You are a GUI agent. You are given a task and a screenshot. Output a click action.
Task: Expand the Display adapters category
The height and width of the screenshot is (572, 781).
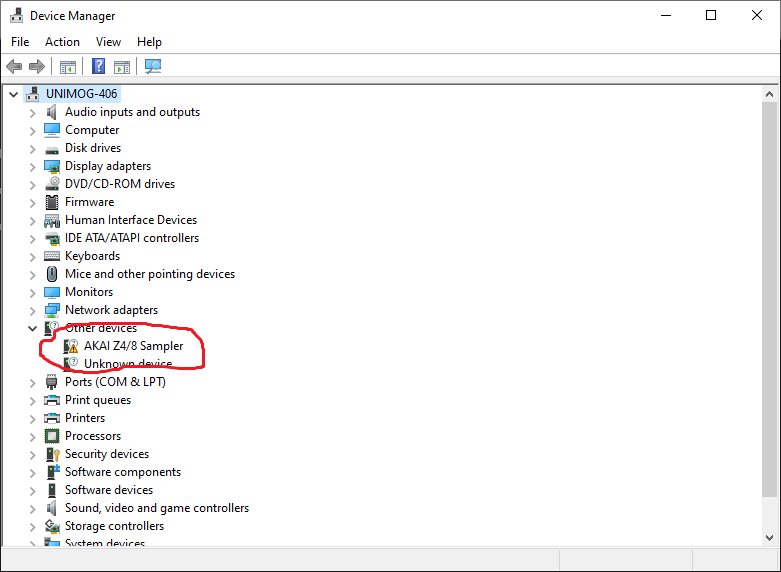coord(32,167)
